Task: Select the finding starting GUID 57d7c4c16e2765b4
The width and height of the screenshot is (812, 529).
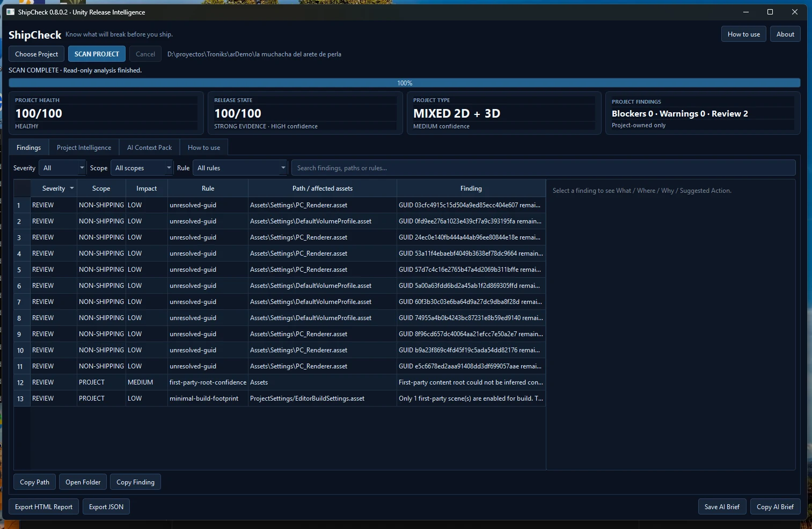Action: point(471,270)
